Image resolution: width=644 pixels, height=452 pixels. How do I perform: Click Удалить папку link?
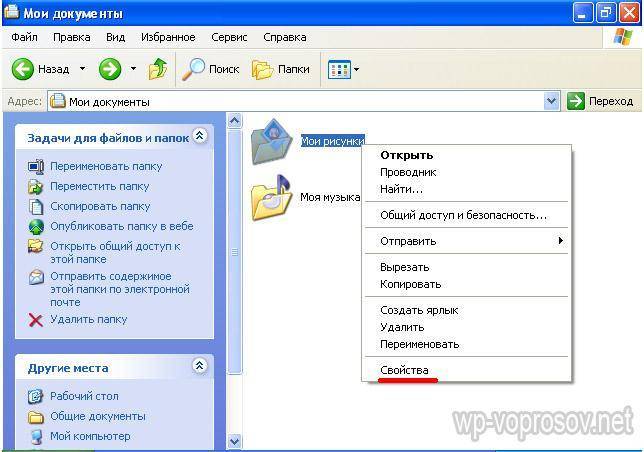(x=88, y=319)
